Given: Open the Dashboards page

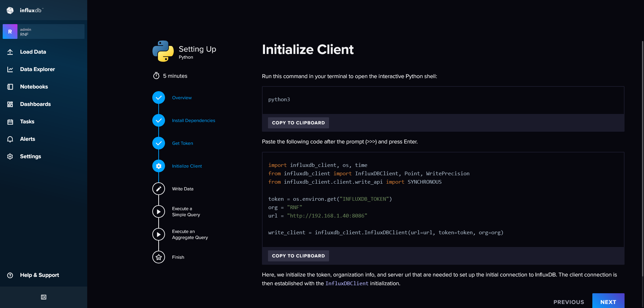Looking at the screenshot, I should point(35,104).
